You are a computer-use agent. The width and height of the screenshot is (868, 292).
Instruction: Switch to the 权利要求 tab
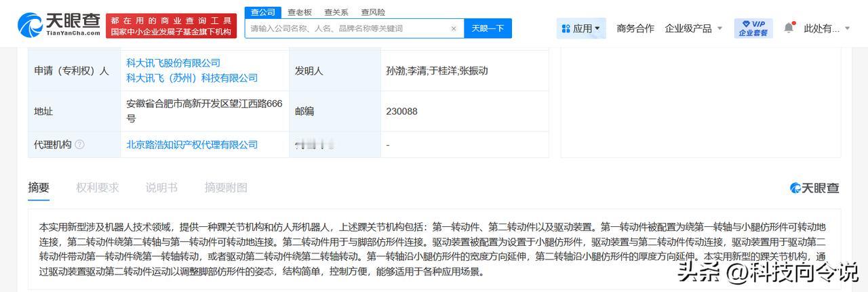click(x=97, y=188)
